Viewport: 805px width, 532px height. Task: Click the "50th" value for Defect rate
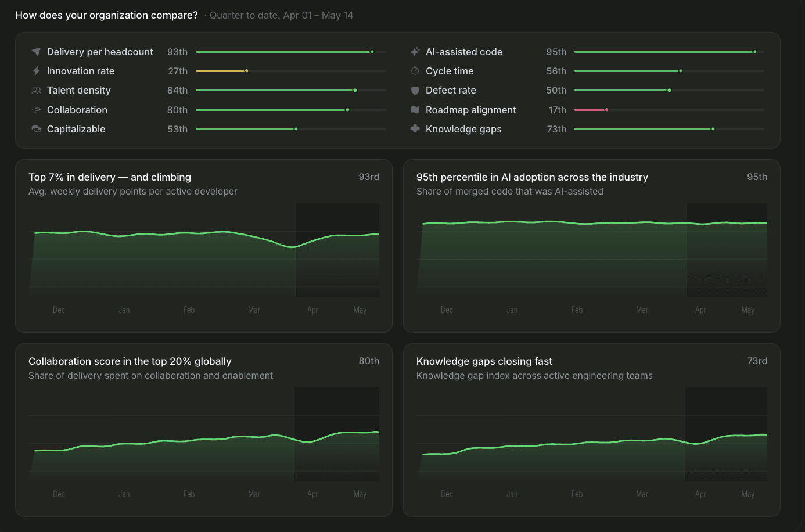coord(556,91)
